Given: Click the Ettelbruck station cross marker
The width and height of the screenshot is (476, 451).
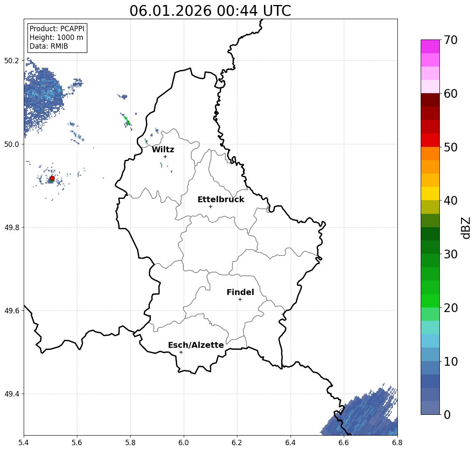Looking at the screenshot, I should (210, 207).
